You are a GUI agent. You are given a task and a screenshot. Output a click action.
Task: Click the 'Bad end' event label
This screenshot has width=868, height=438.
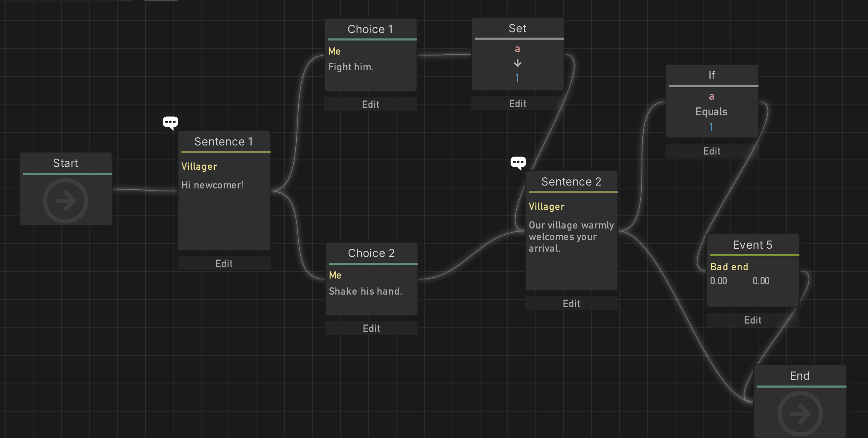pos(729,267)
